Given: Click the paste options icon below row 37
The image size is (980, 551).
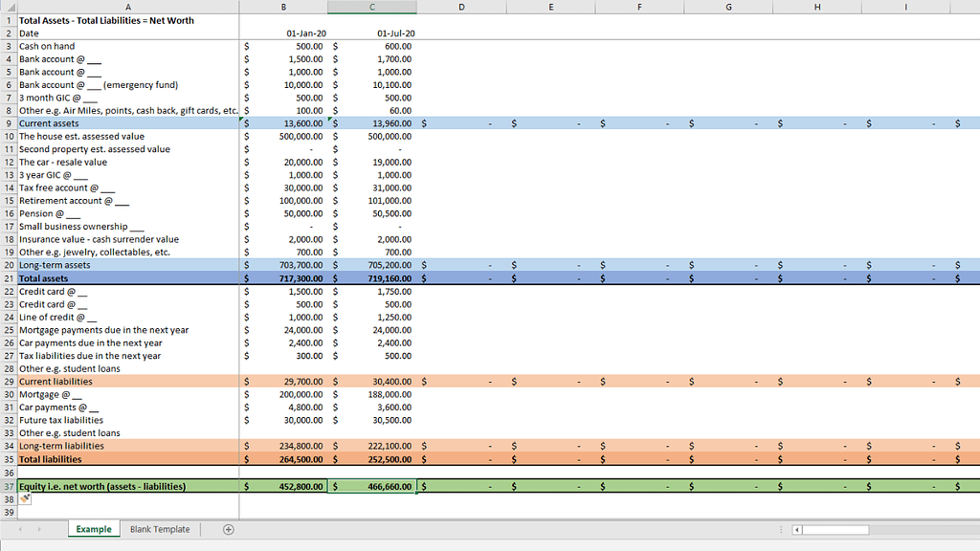Looking at the screenshot, I should [25, 498].
